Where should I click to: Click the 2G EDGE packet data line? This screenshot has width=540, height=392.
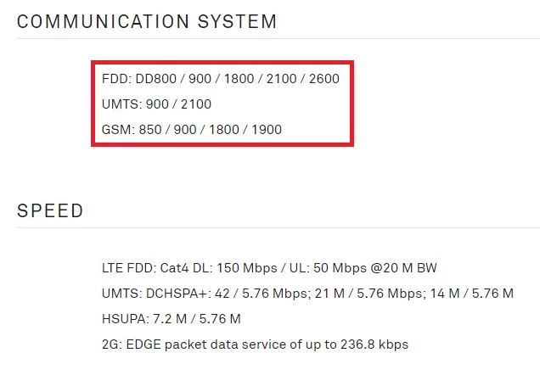(255, 344)
